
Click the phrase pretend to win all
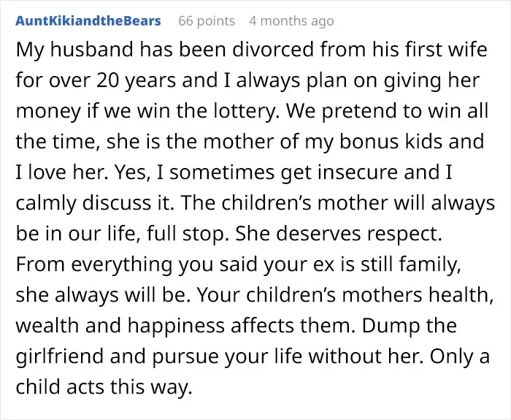coord(405,111)
